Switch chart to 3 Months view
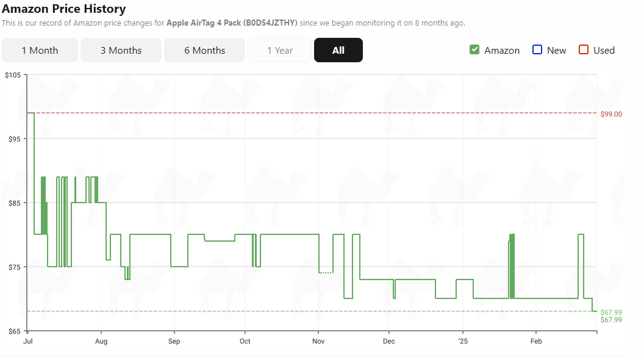This screenshot has height=357, width=644. click(x=121, y=50)
